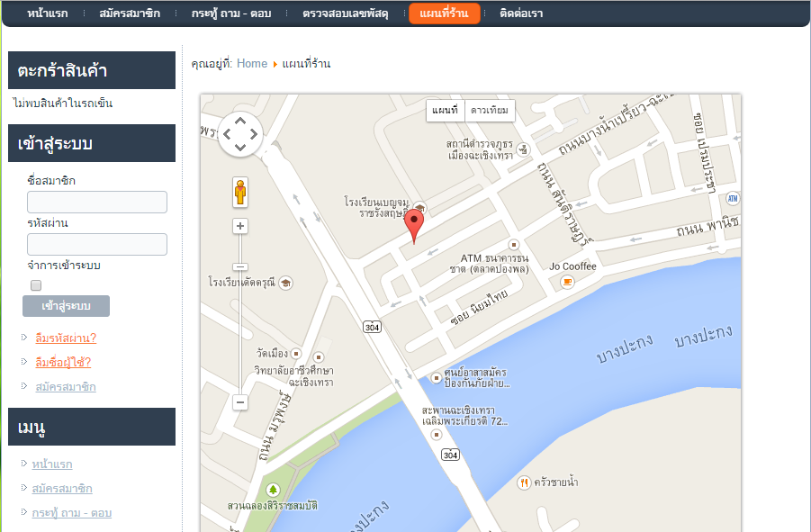The image size is (811, 532).
Task: Click the red location marker pin
Action: point(414,226)
